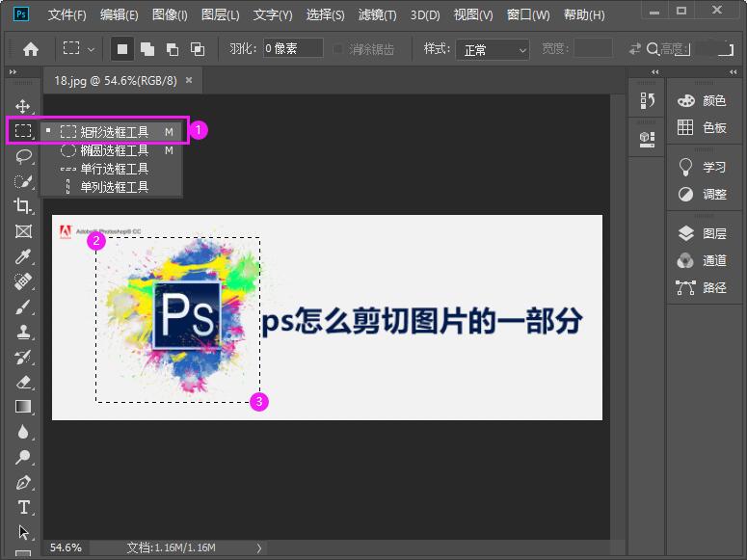Open the 3D(D) menu
The width and height of the screenshot is (747, 560).
pos(425,14)
